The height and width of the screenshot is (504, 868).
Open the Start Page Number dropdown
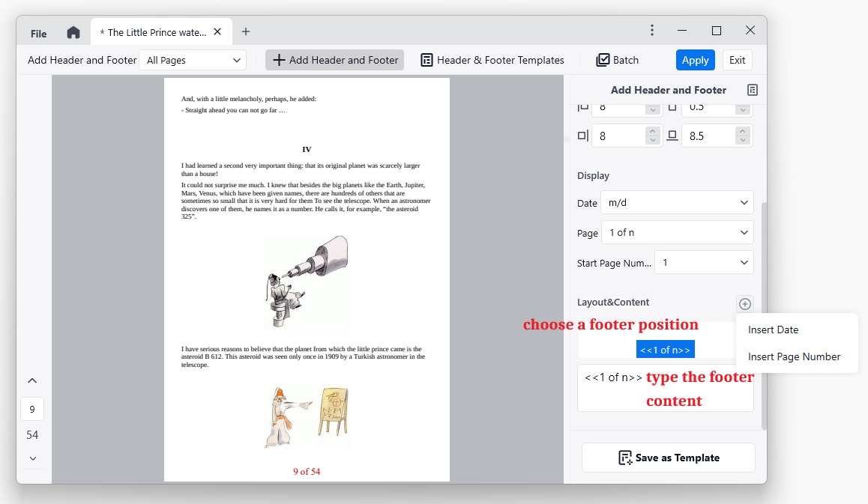704,262
